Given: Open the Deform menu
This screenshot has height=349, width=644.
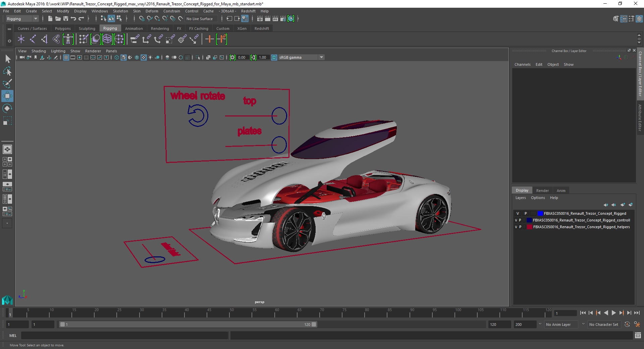Looking at the screenshot, I should pyautogui.click(x=152, y=11).
